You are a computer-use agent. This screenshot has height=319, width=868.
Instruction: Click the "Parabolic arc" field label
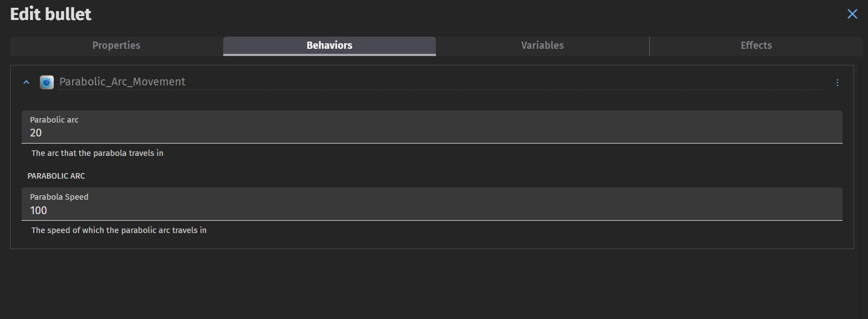[54, 120]
